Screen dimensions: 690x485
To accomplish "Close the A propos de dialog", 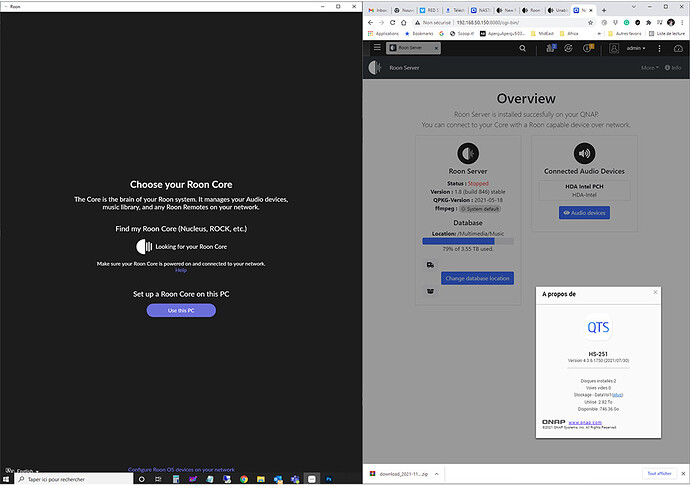I will click(655, 292).
